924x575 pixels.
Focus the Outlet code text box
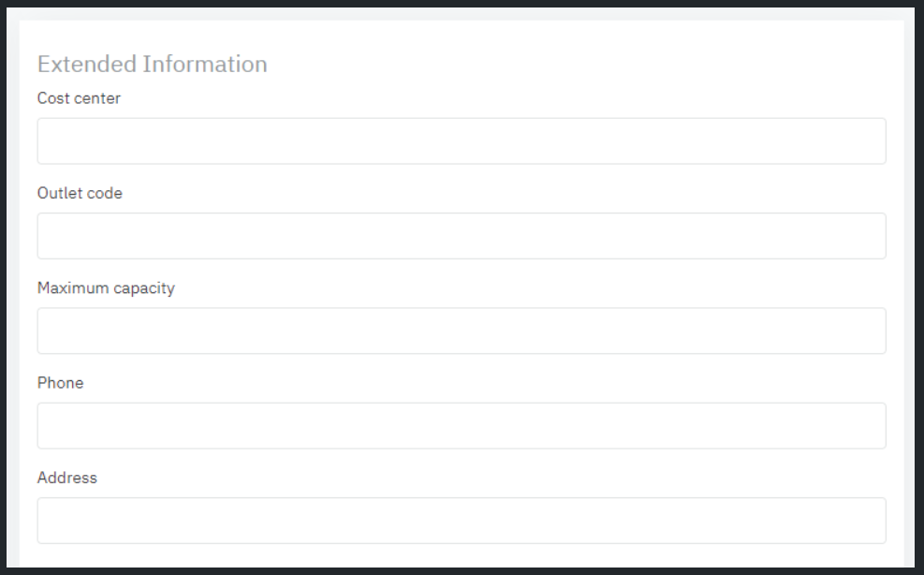[462, 236]
